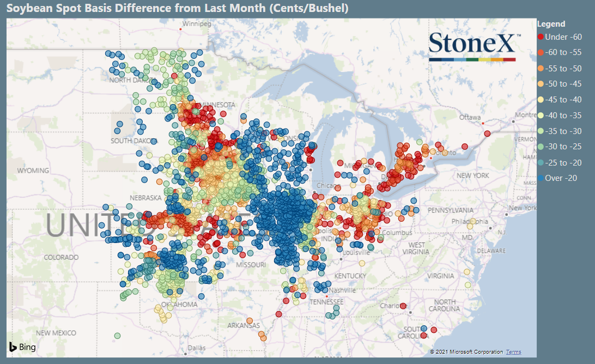Click the green data point in New Mexico

tap(117, 336)
